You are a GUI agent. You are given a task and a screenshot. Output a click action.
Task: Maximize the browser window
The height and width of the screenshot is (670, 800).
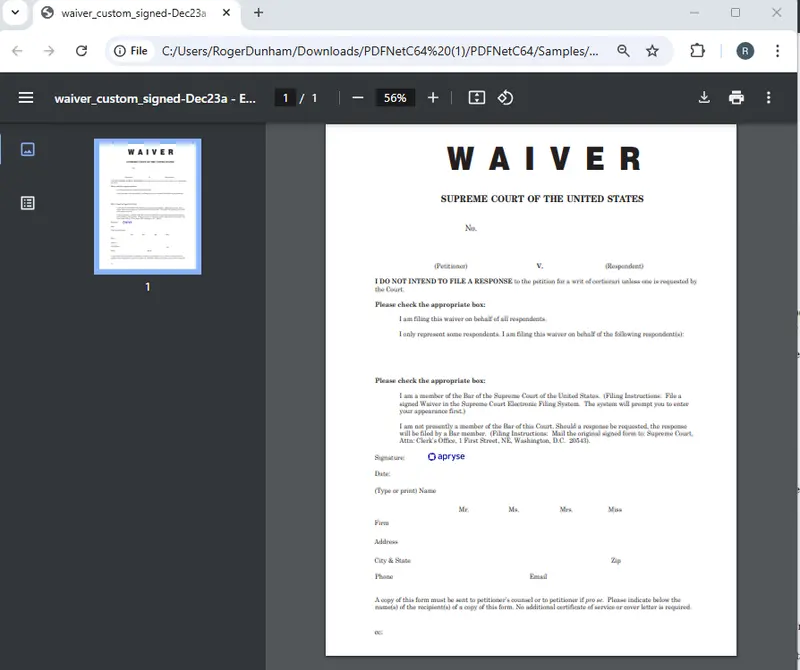(735, 13)
